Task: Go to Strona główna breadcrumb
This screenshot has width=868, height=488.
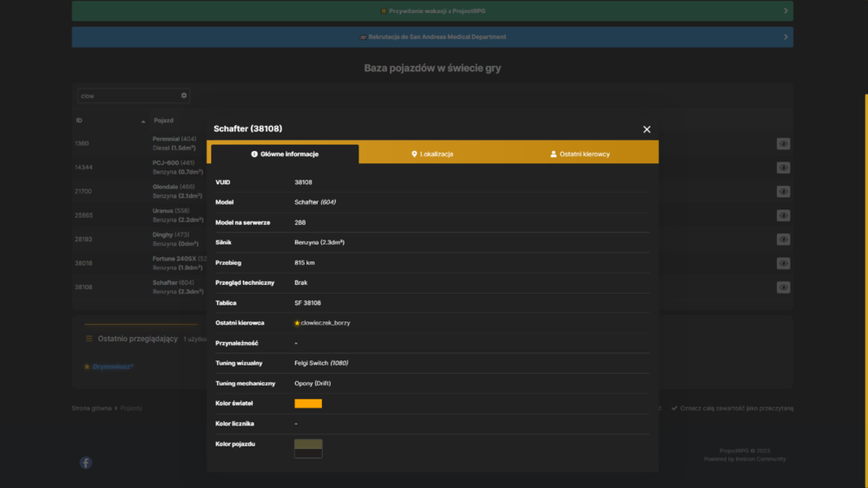Action: 91,408
